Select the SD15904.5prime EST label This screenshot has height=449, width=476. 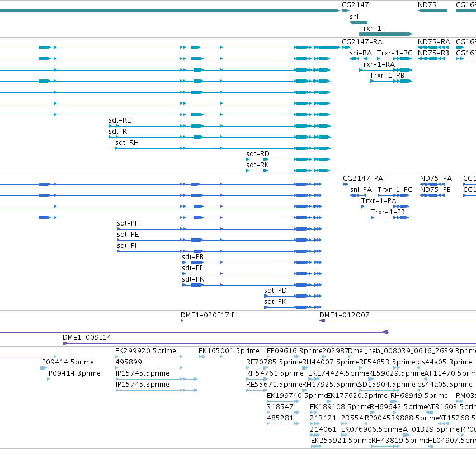pyautogui.click(x=387, y=385)
